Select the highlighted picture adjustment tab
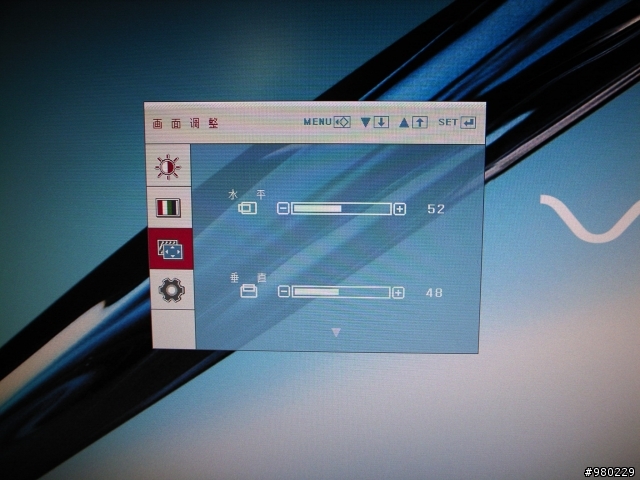The image size is (640, 480). click(x=171, y=249)
